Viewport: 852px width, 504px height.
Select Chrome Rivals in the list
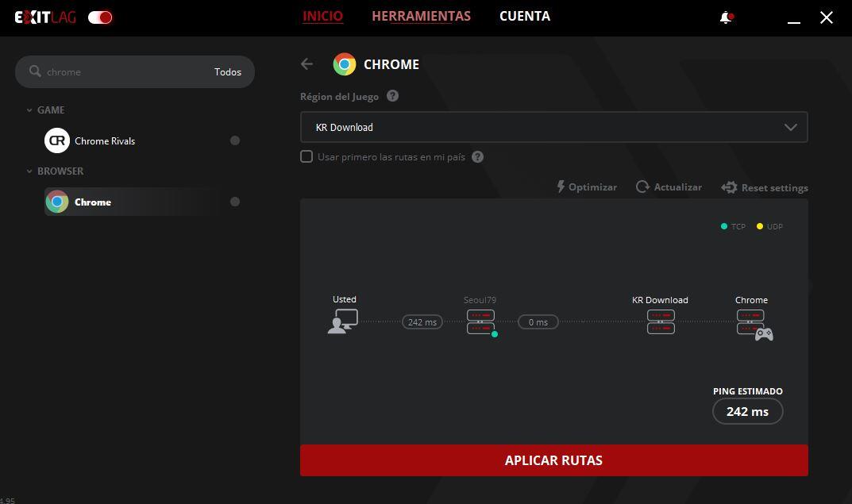tap(141, 140)
